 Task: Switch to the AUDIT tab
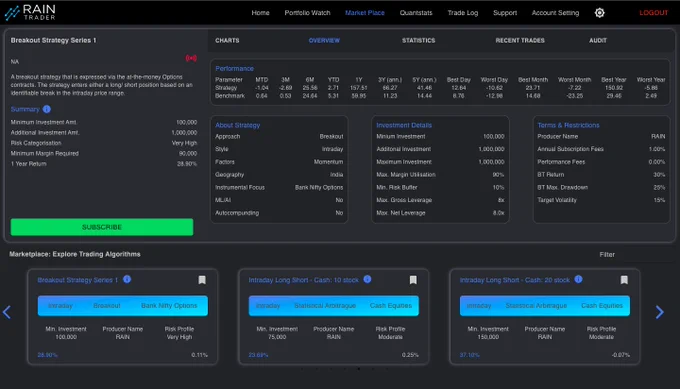[x=598, y=40]
